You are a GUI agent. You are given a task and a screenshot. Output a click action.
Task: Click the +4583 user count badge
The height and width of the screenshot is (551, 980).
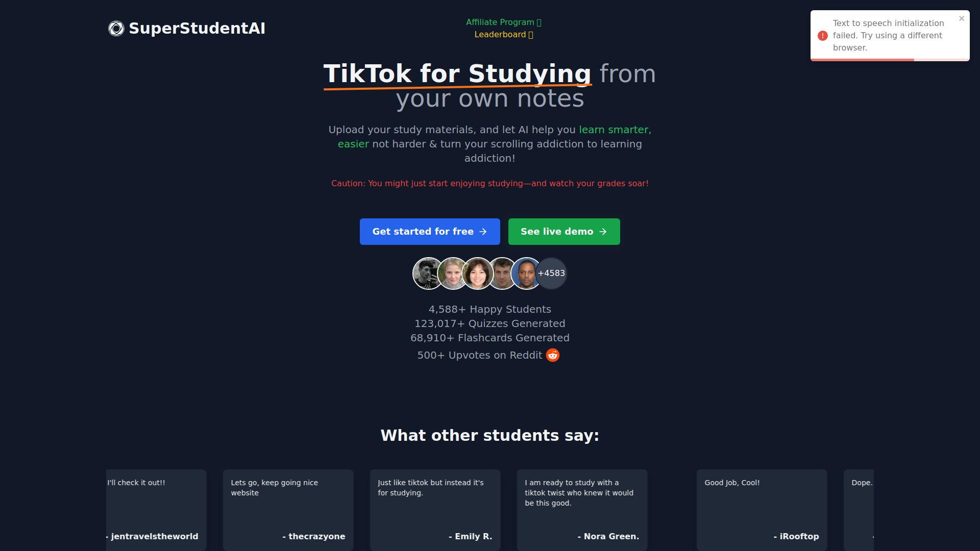tap(552, 273)
